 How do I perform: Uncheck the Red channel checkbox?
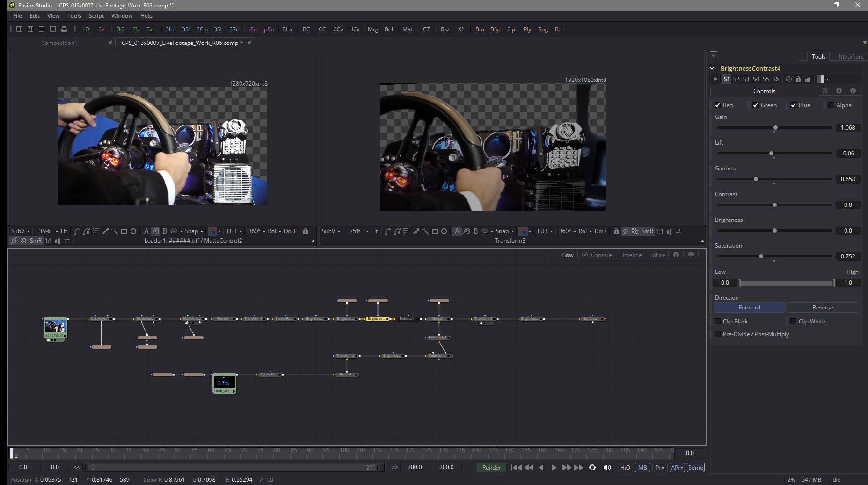[x=718, y=105]
